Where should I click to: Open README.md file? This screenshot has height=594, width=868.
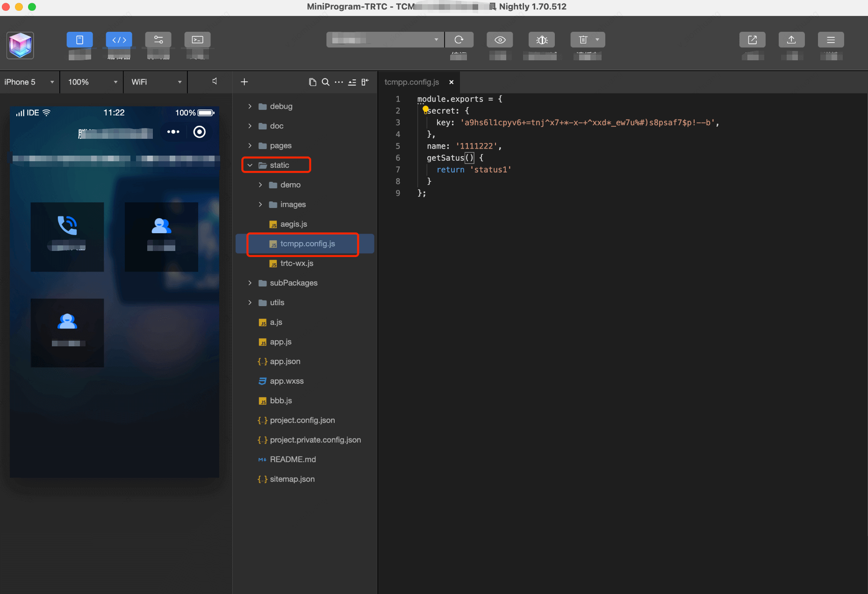[293, 459]
